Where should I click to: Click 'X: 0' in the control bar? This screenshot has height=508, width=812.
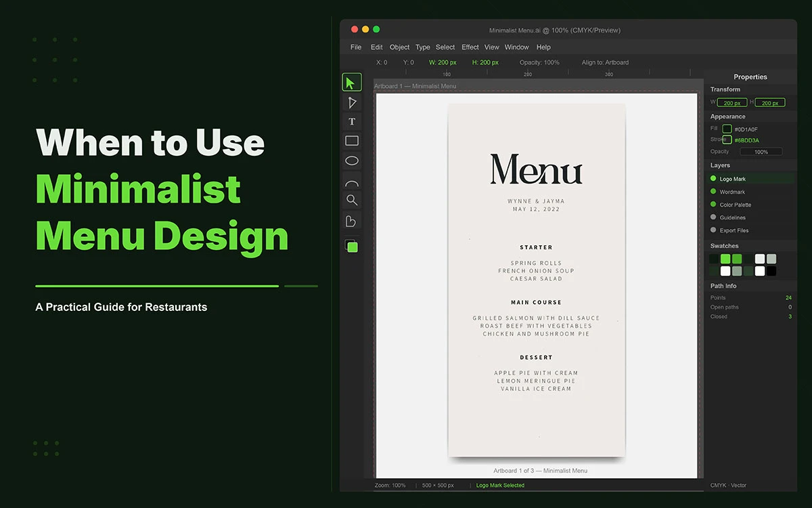click(382, 62)
